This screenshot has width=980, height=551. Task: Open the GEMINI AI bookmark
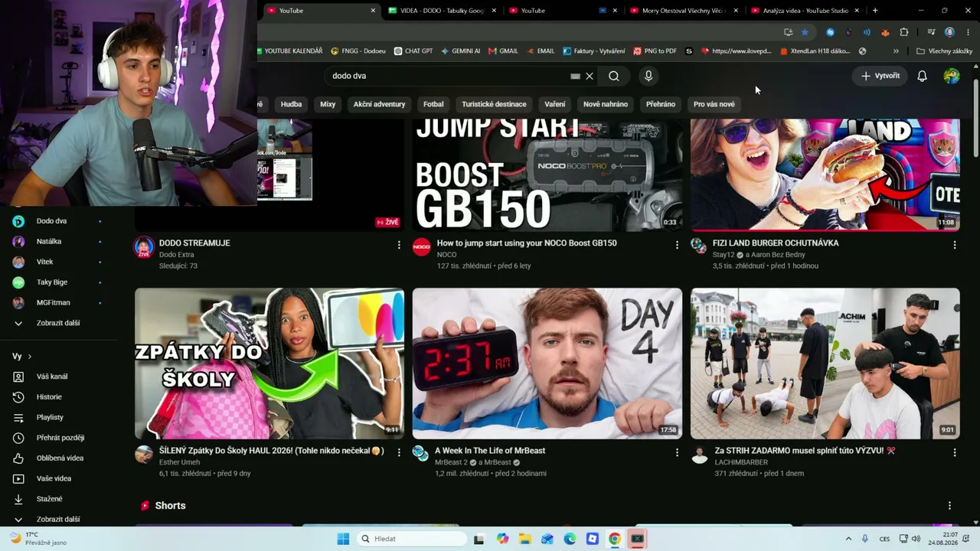[460, 51]
